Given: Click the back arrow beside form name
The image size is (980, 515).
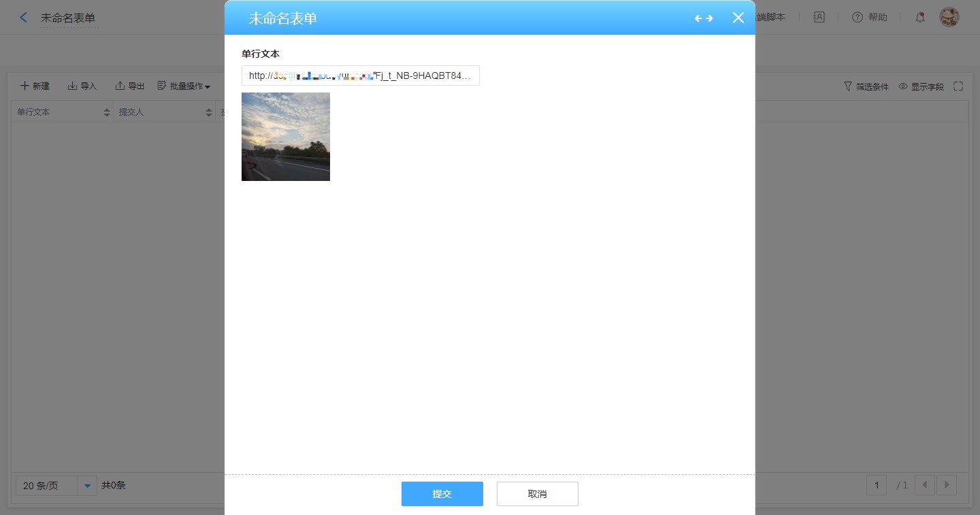Looking at the screenshot, I should 24,18.
